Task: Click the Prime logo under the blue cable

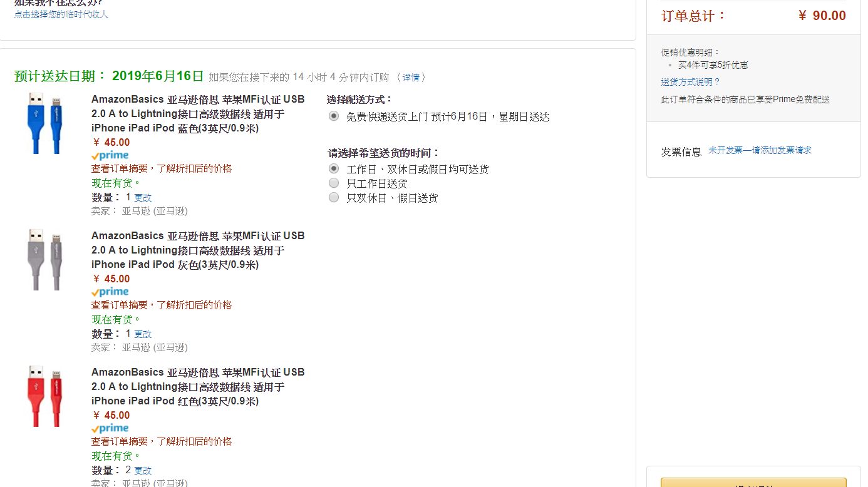Action: click(x=110, y=155)
